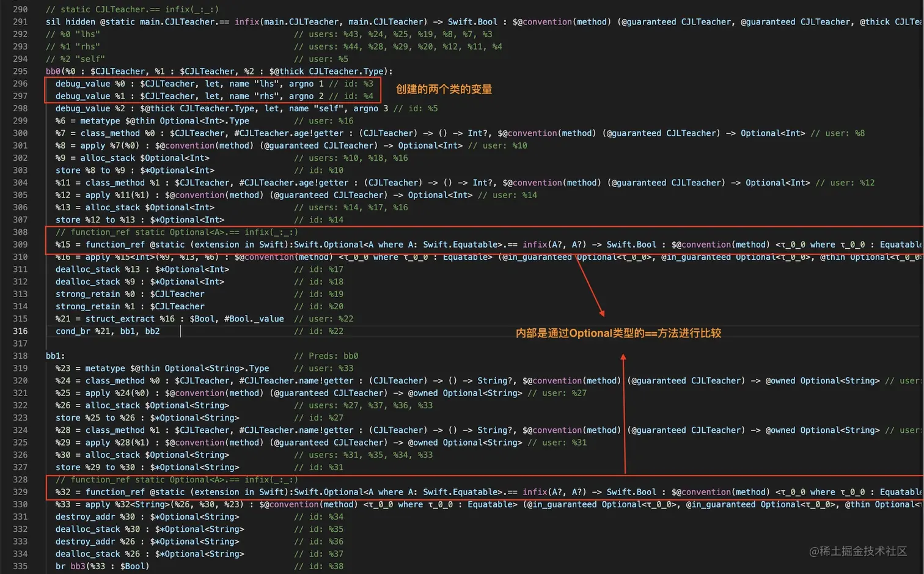The height and width of the screenshot is (574, 924).
Task: Click 'debug_value %1 : $CJLTeacher' line
Action: [x=214, y=96]
